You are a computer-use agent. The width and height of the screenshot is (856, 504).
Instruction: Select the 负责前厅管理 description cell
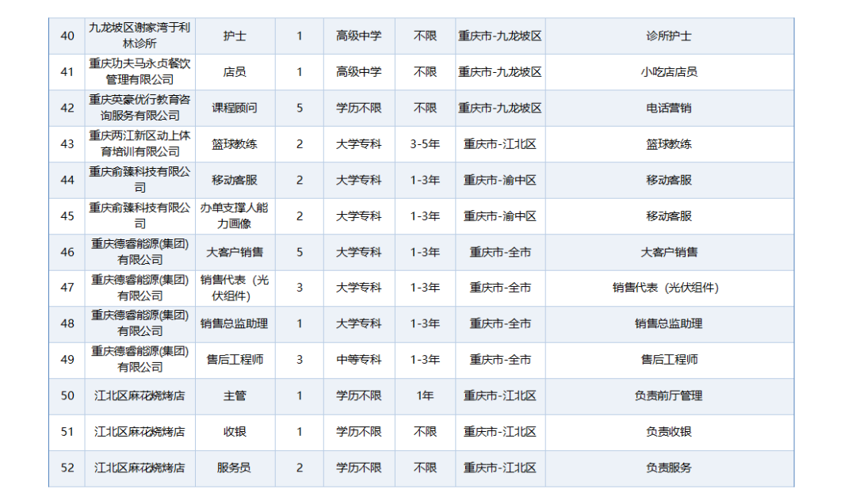pyautogui.click(x=669, y=395)
